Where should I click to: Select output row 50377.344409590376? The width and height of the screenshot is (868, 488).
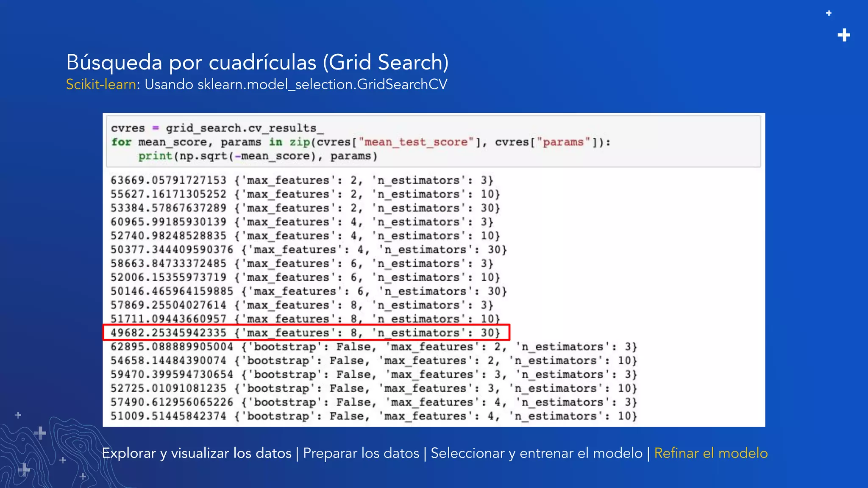click(x=309, y=250)
